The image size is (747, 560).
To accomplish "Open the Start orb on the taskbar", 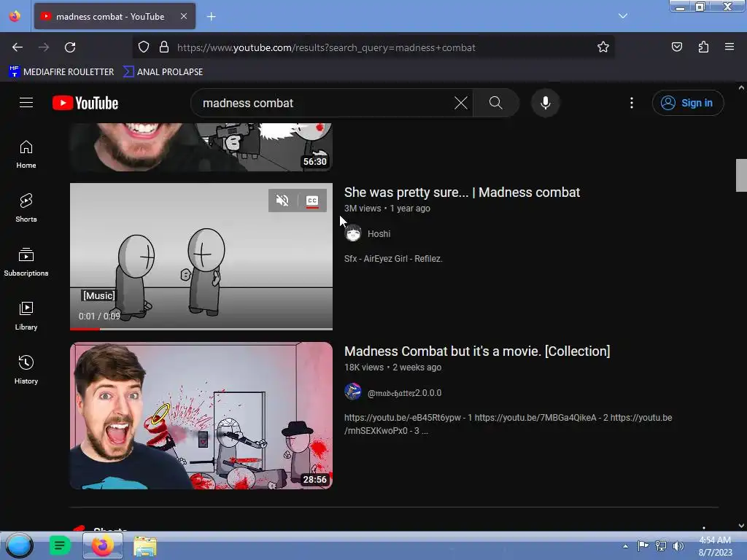I will [x=19, y=545].
